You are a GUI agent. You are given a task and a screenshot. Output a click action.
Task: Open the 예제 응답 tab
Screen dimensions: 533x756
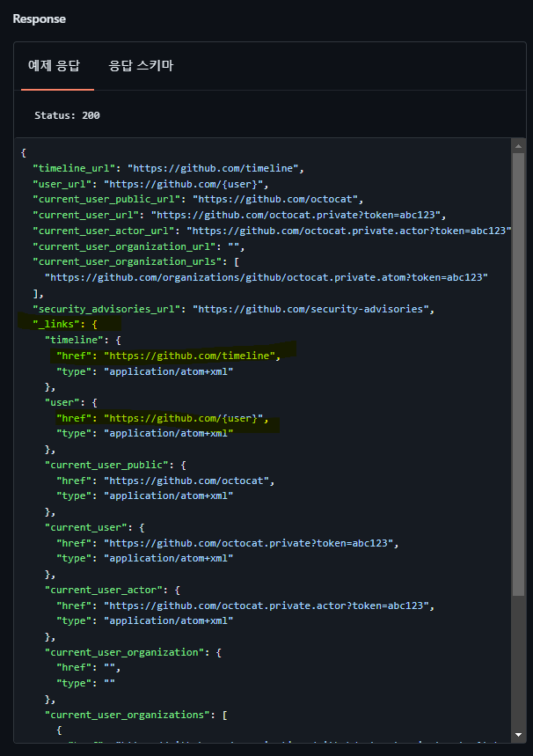click(x=54, y=66)
